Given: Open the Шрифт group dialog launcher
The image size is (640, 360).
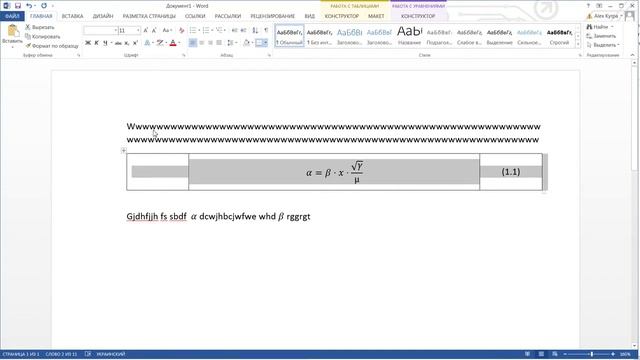Looking at the screenshot, I should coord(184,55).
